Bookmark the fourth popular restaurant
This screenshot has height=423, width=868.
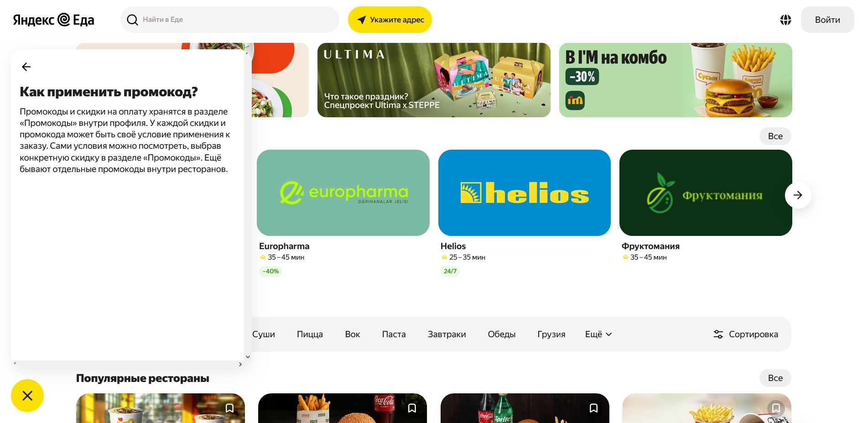click(x=776, y=408)
